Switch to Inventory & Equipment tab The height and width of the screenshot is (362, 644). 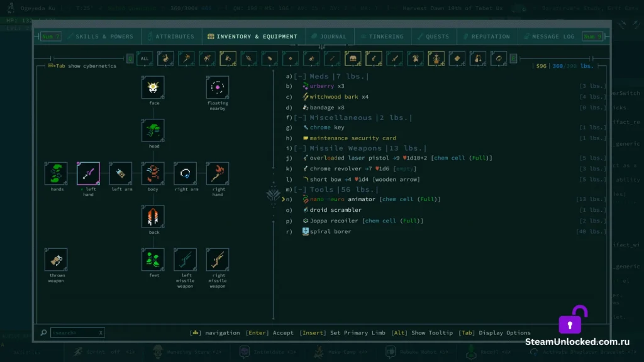tap(253, 36)
